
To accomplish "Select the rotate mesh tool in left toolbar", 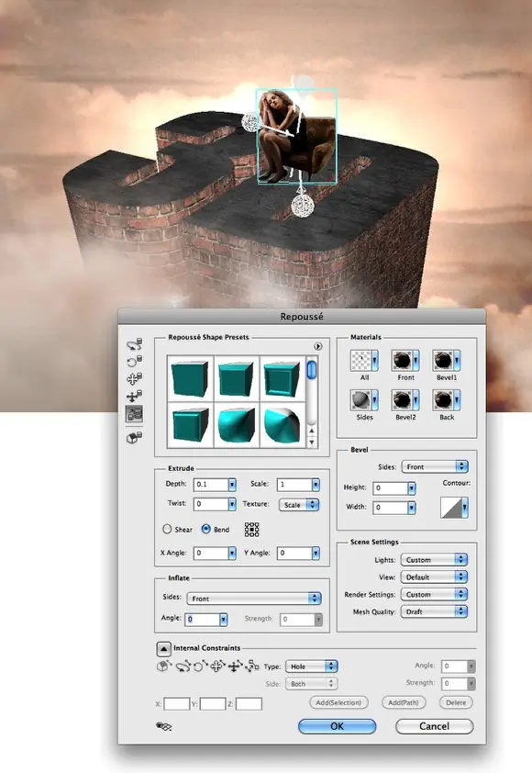I will (134, 344).
